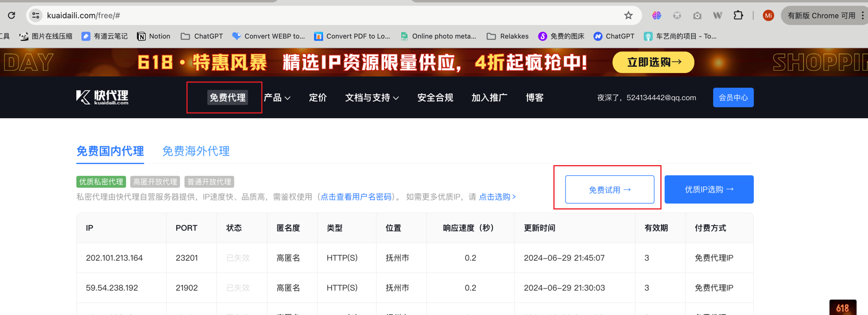Click the browser reload icon
868x315 pixels.
tap(11, 15)
